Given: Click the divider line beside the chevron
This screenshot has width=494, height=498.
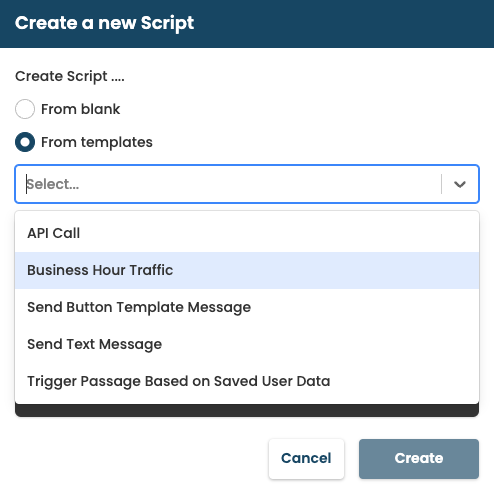Looking at the screenshot, I should pos(441,184).
